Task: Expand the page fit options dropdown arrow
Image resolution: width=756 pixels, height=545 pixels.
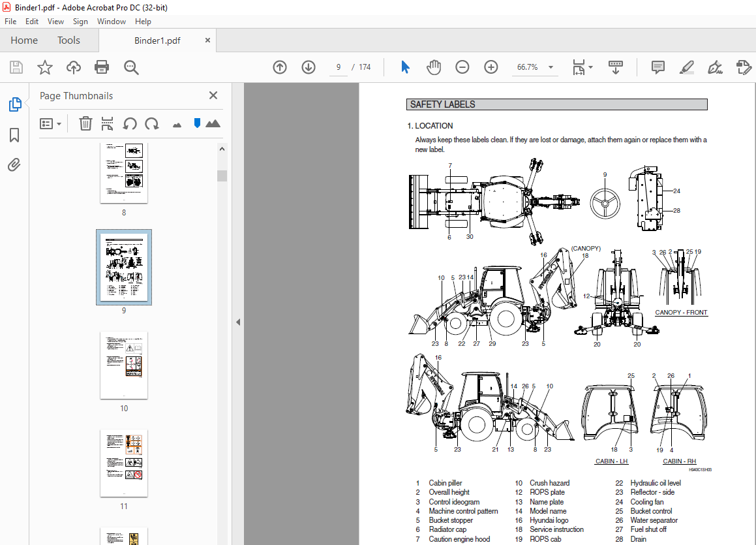Action: 590,67
